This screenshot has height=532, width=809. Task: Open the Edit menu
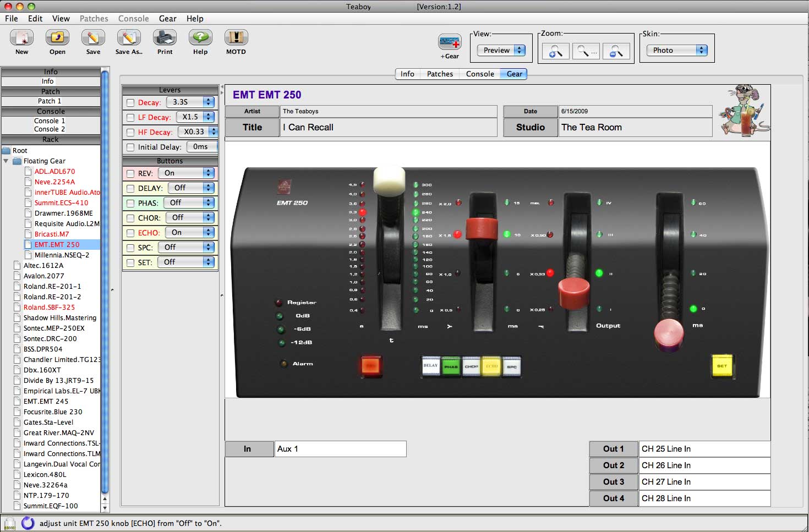(x=35, y=18)
